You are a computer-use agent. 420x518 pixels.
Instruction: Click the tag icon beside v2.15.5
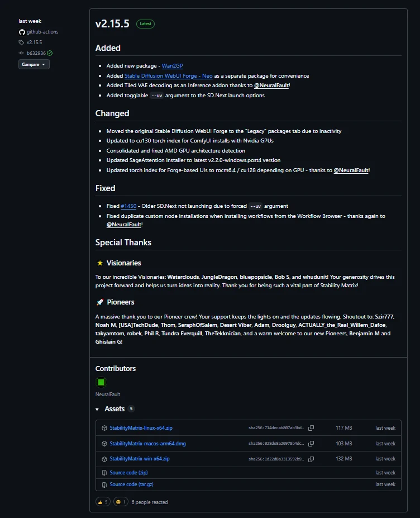click(x=21, y=42)
